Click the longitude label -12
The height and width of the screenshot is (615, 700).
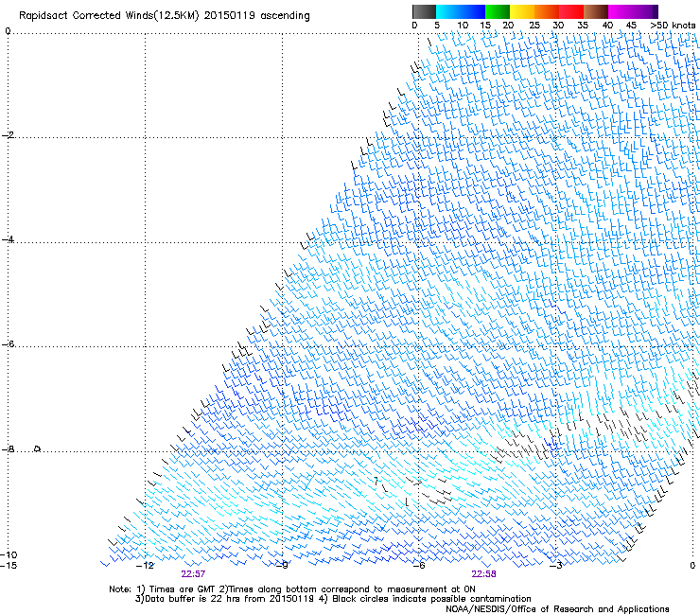145,566
